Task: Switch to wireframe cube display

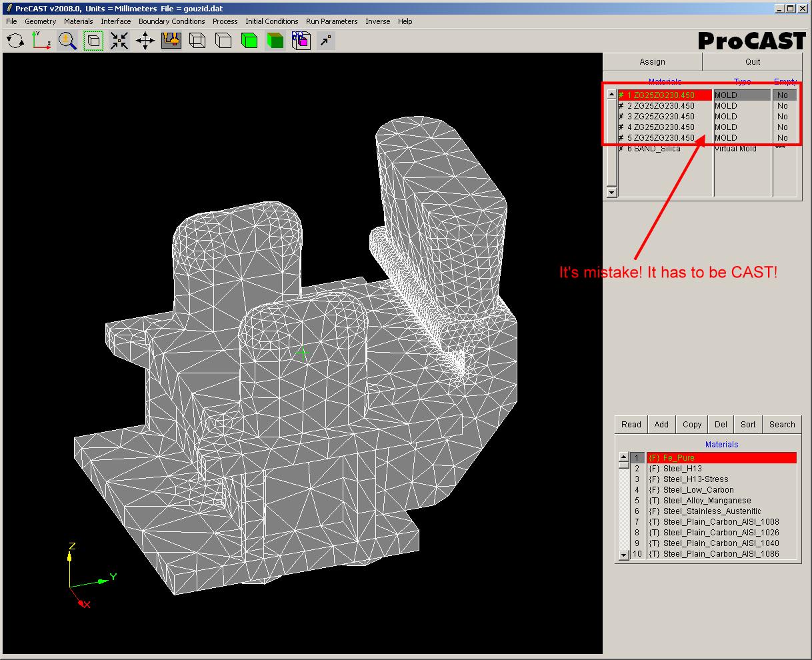Action: click(197, 41)
